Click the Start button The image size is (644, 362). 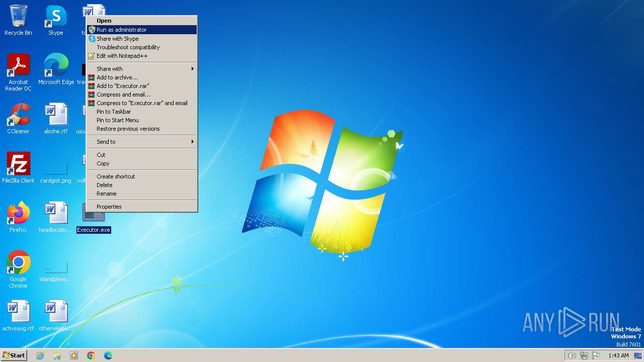(x=14, y=355)
